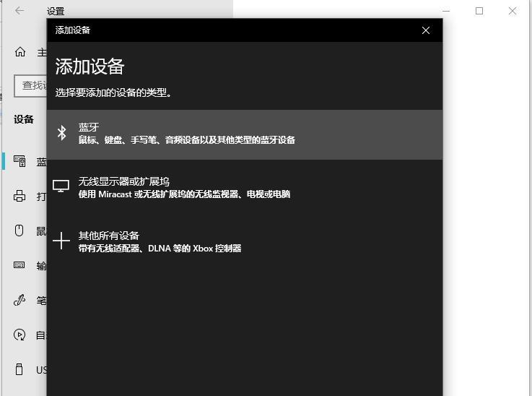This screenshot has width=532, height=396.
Task: Click the wireless display monitor icon
Action: (x=61, y=186)
